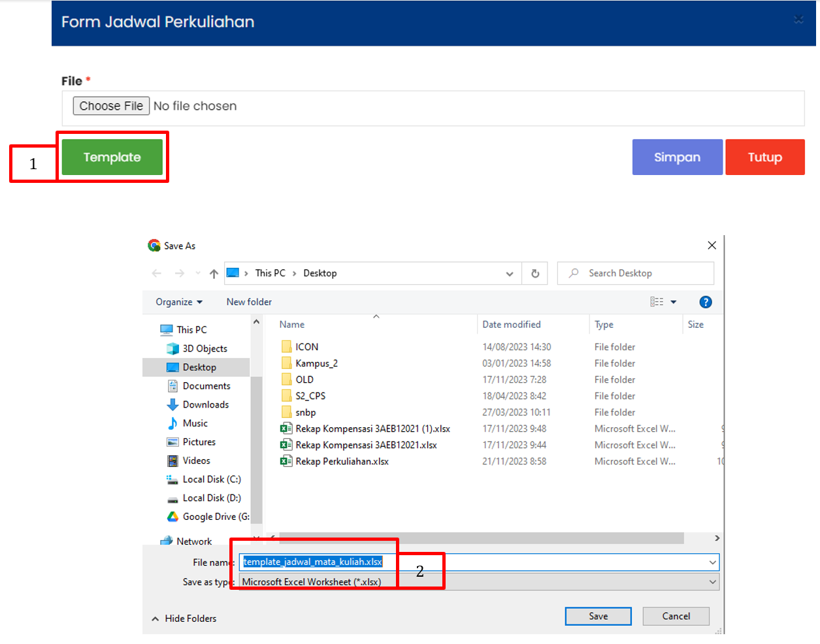Open the Save as type dropdown
The image size is (820, 644).
click(x=479, y=582)
